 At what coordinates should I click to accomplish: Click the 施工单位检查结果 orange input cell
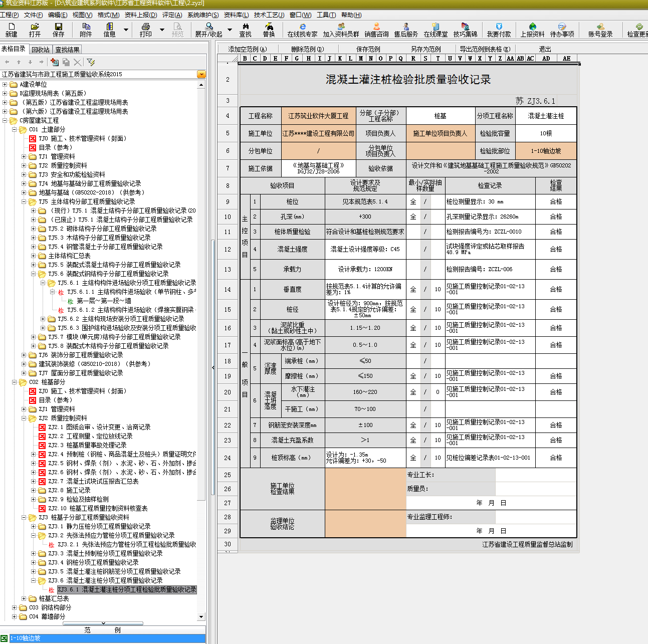pyautogui.click(x=365, y=489)
